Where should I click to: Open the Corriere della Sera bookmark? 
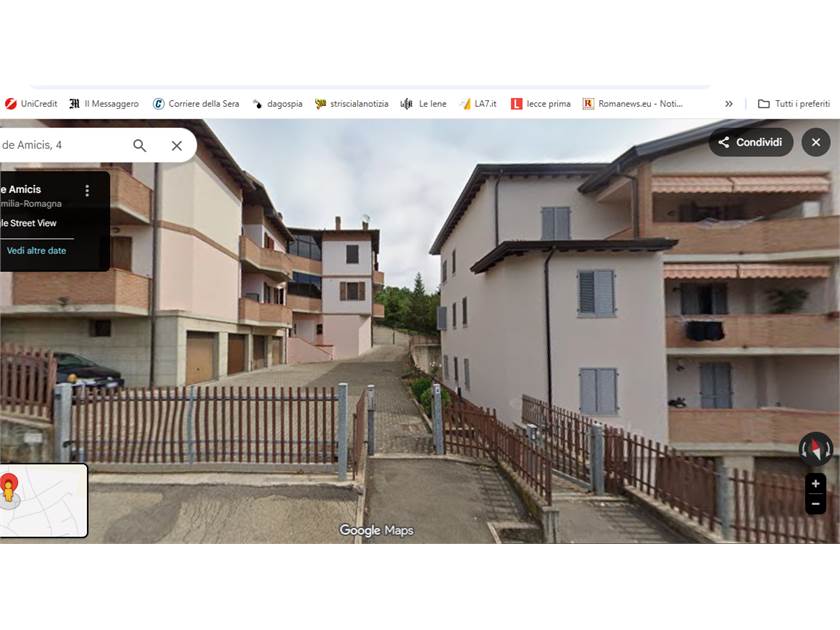196,104
